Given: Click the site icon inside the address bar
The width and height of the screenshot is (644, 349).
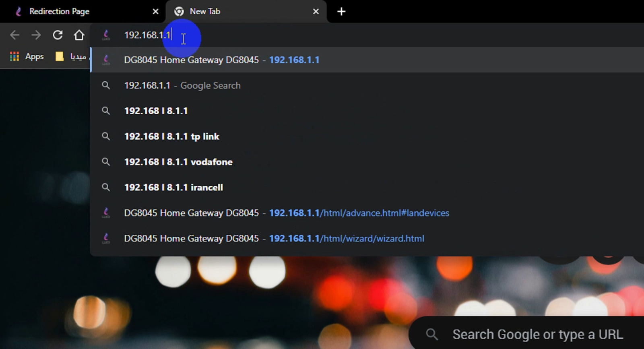Looking at the screenshot, I should click(106, 35).
